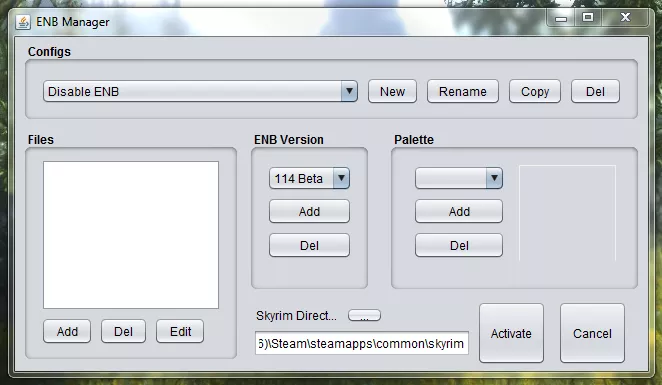The height and width of the screenshot is (385, 662).
Task: Click the New config button
Action: click(392, 91)
